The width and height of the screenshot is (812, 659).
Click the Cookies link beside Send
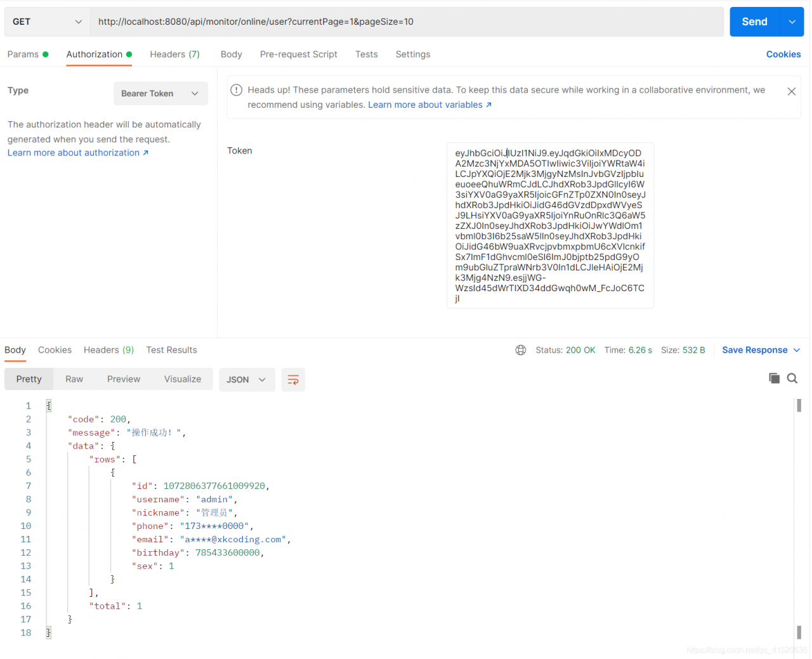(x=783, y=55)
